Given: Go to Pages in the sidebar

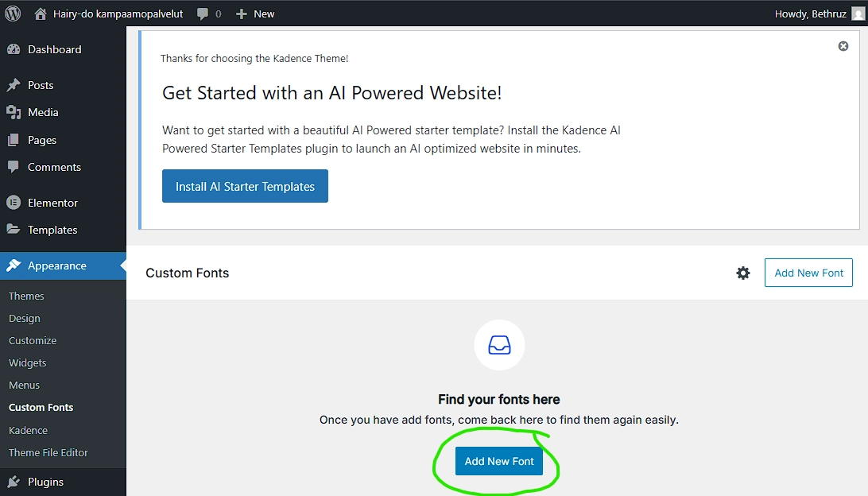Looking at the screenshot, I should point(42,140).
